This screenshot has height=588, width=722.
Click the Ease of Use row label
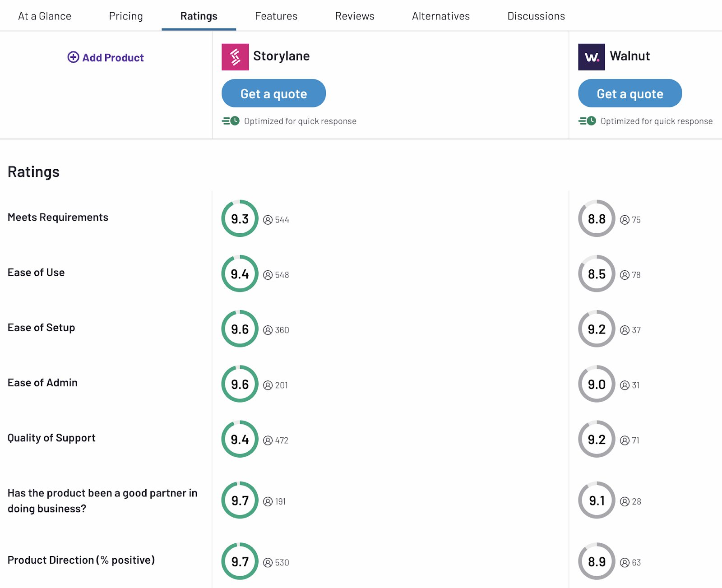coord(36,272)
